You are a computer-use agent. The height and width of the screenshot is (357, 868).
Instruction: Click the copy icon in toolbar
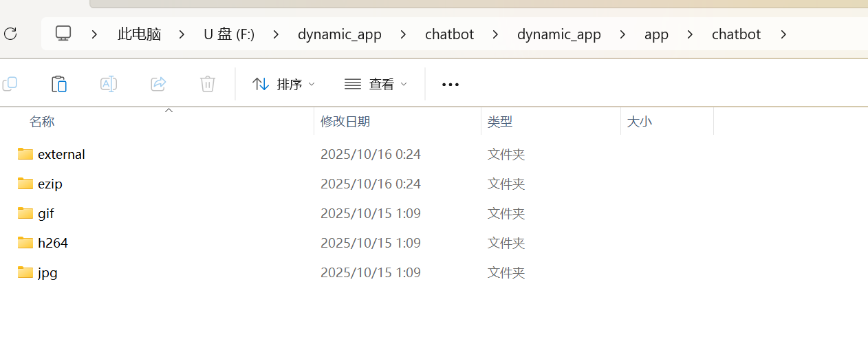pos(10,84)
